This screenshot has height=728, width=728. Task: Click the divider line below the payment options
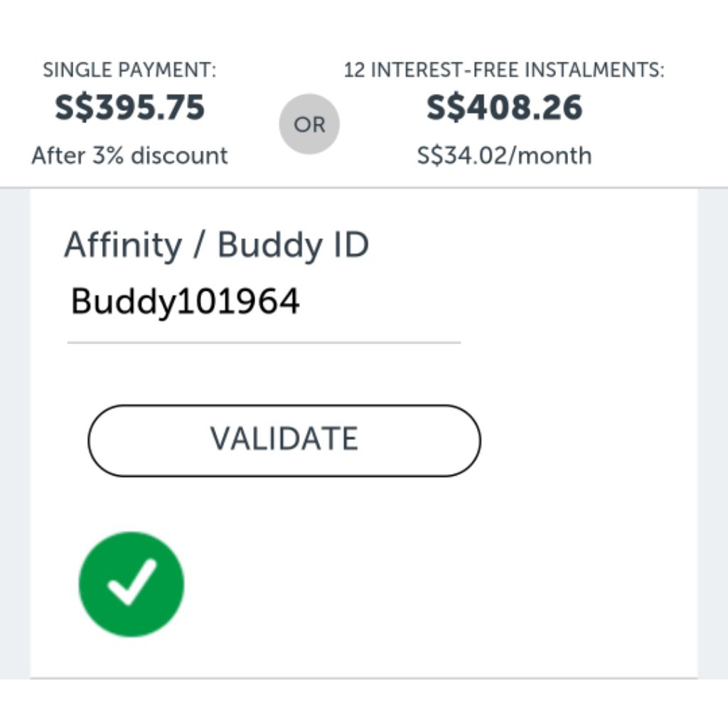364,188
